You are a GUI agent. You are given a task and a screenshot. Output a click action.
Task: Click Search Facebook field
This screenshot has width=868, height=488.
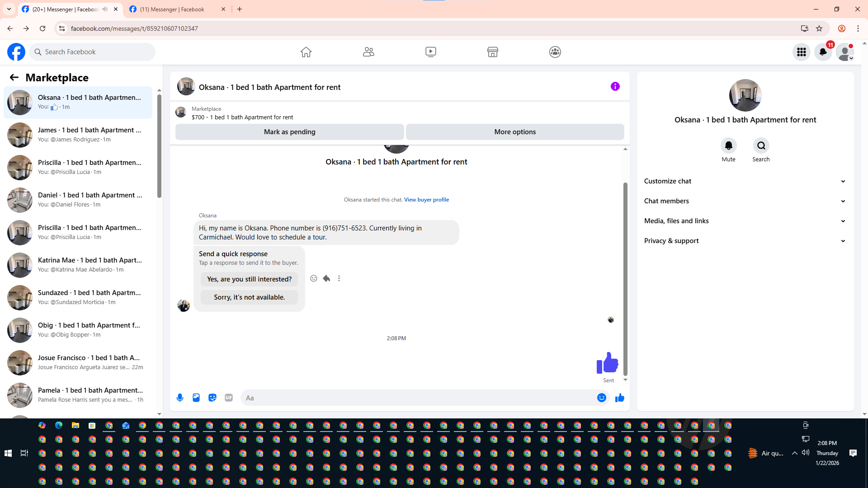[92, 52]
